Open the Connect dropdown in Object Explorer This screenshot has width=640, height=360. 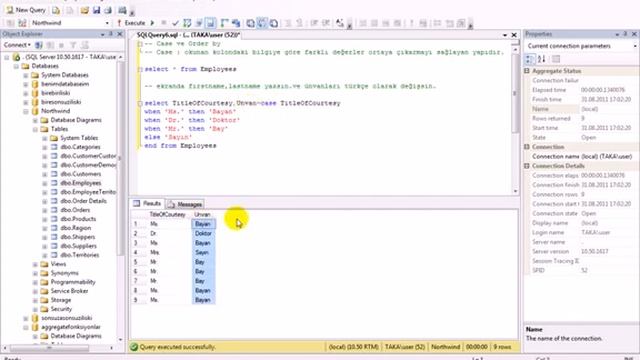tap(17, 45)
